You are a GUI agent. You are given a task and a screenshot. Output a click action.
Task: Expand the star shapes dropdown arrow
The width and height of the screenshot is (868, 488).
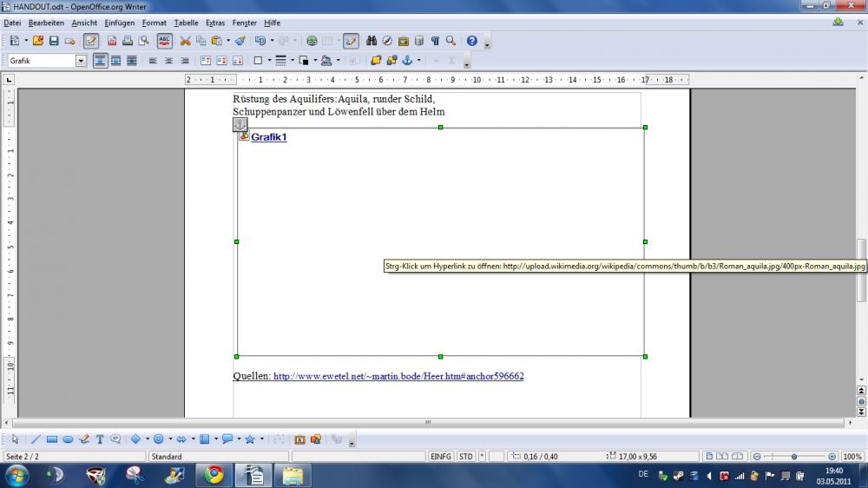[261, 439]
